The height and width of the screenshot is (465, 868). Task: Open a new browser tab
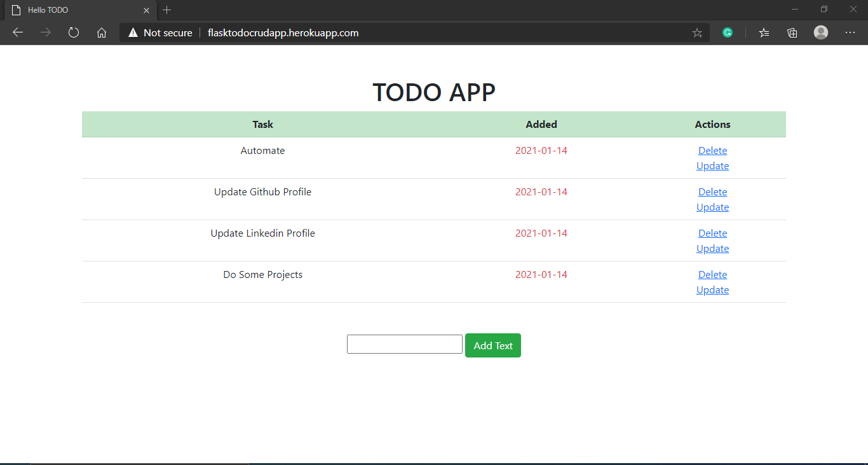click(166, 10)
